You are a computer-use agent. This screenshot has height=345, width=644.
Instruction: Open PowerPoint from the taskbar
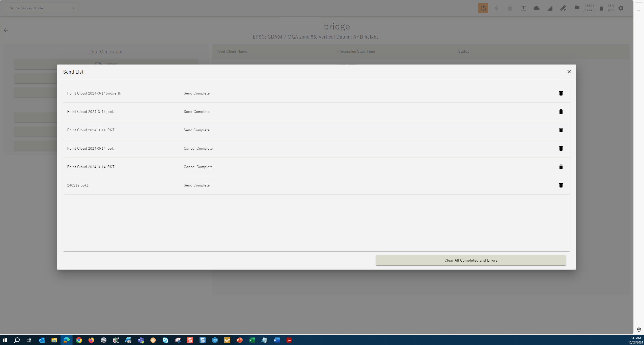[240, 340]
